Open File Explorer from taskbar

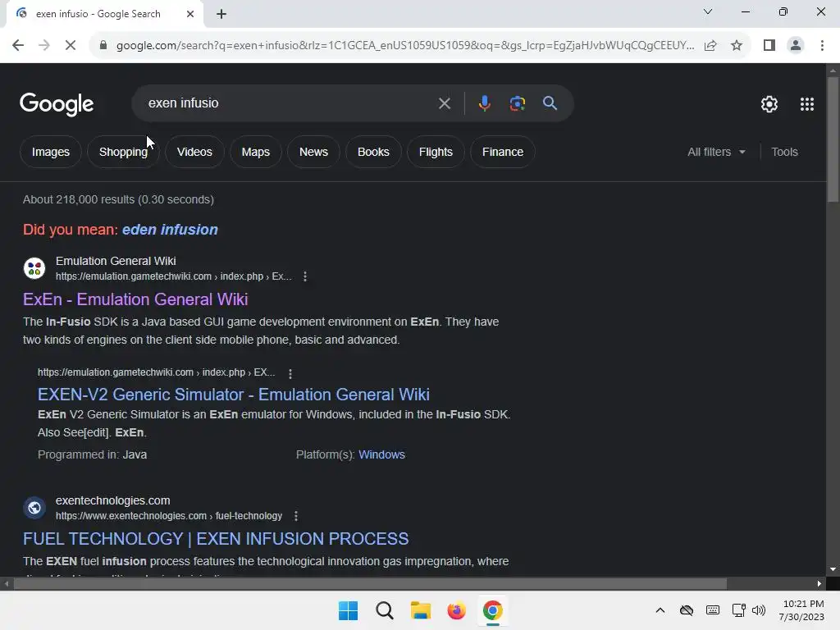pyautogui.click(x=421, y=610)
